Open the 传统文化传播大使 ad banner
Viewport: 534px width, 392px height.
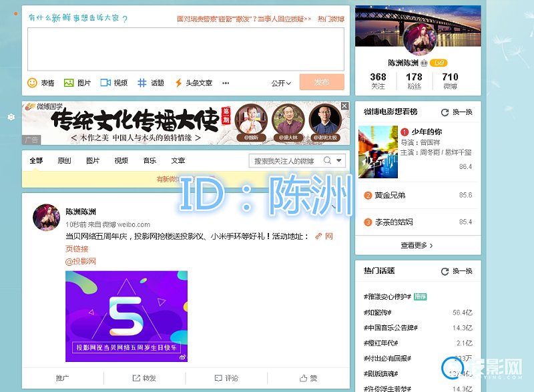[x=186, y=123]
